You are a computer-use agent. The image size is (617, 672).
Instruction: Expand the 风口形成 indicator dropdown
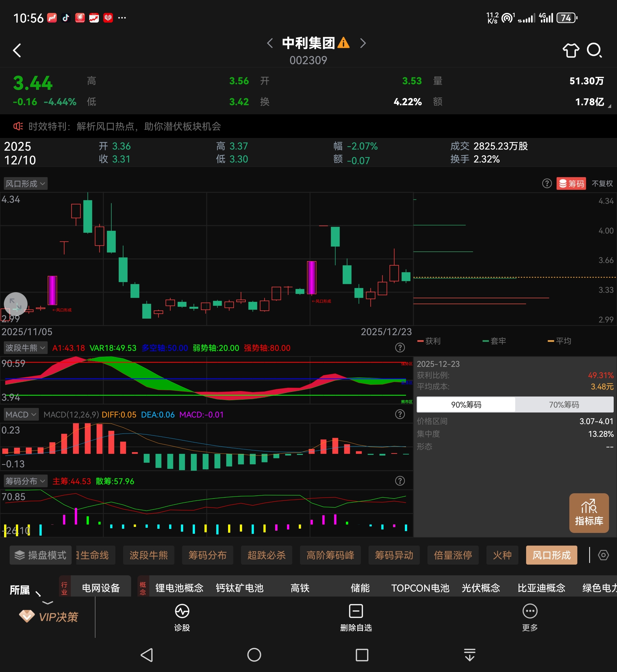coord(25,184)
